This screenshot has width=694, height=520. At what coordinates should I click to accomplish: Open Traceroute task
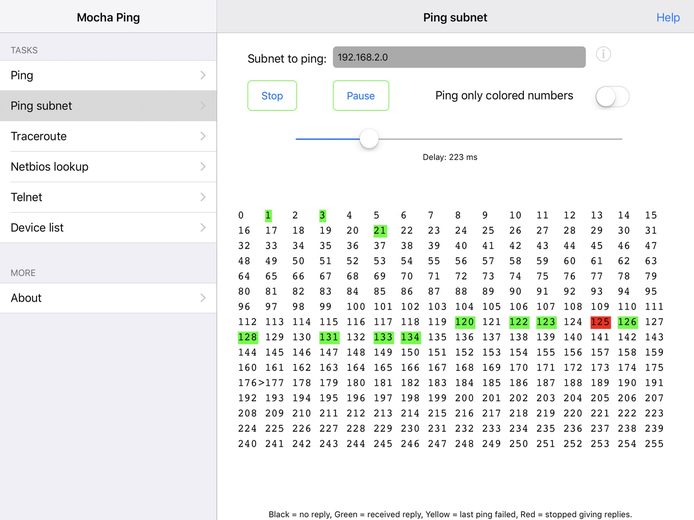click(108, 136)
